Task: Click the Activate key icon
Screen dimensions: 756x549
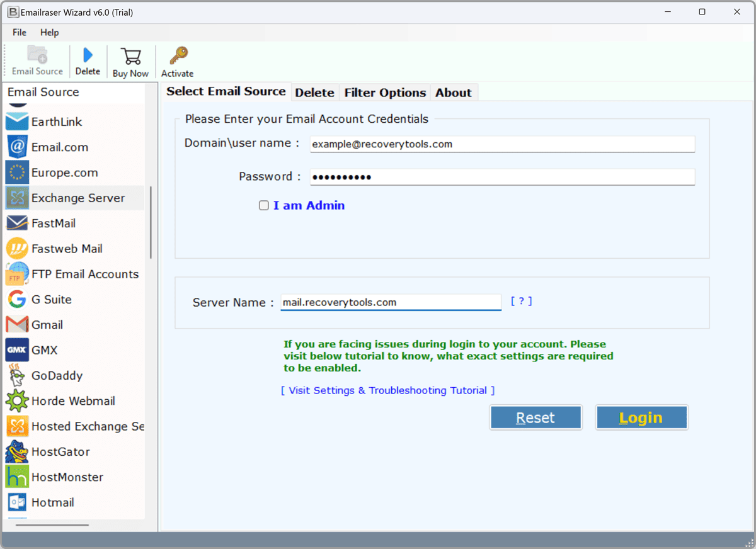Action: 178,56
